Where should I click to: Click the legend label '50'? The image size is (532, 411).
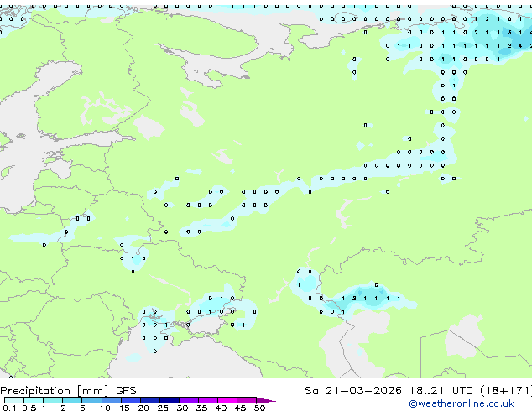[259, 408]
